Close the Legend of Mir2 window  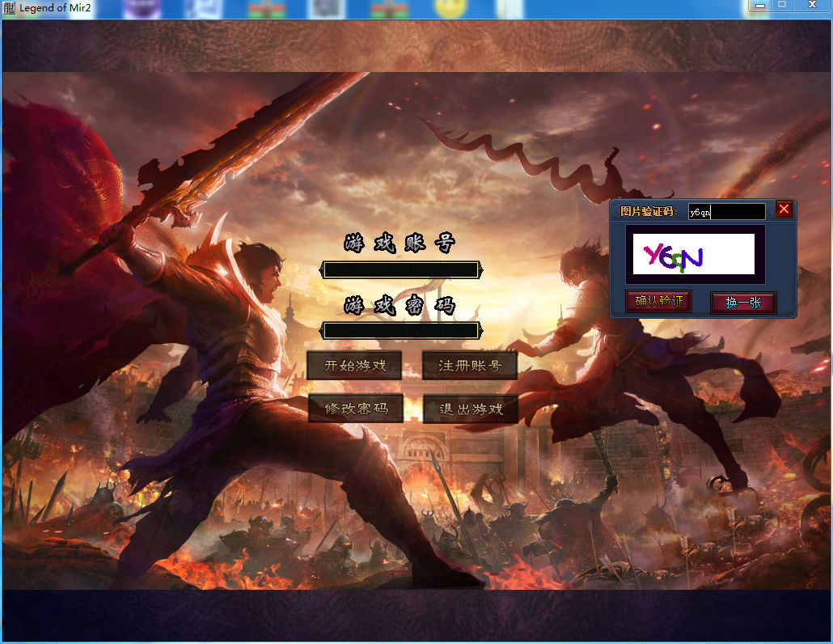tap(812, 6)
